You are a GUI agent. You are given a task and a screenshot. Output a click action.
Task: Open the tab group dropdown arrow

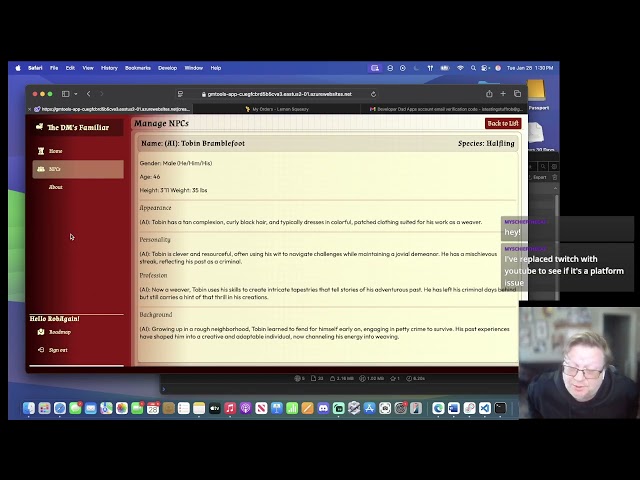point(76,94)
